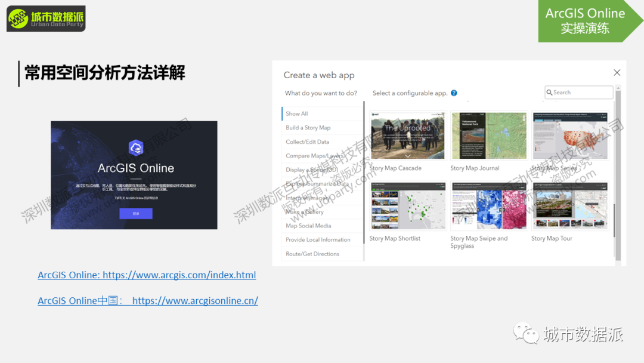The width and height of the screenshot is (644, 363).
Task: Select Map Social Media category
Action: pos(323,226)
